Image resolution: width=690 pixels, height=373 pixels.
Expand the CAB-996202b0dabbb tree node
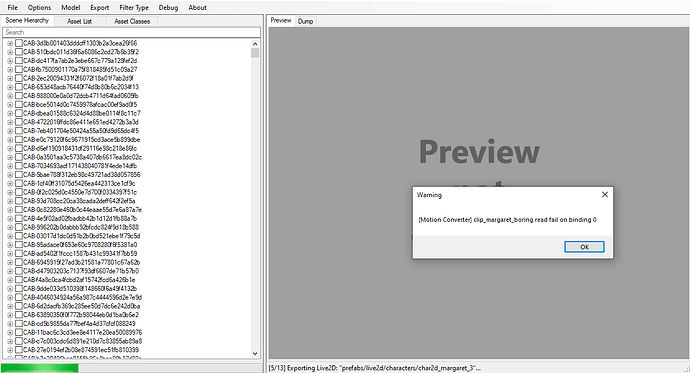(x=10, y=227)
